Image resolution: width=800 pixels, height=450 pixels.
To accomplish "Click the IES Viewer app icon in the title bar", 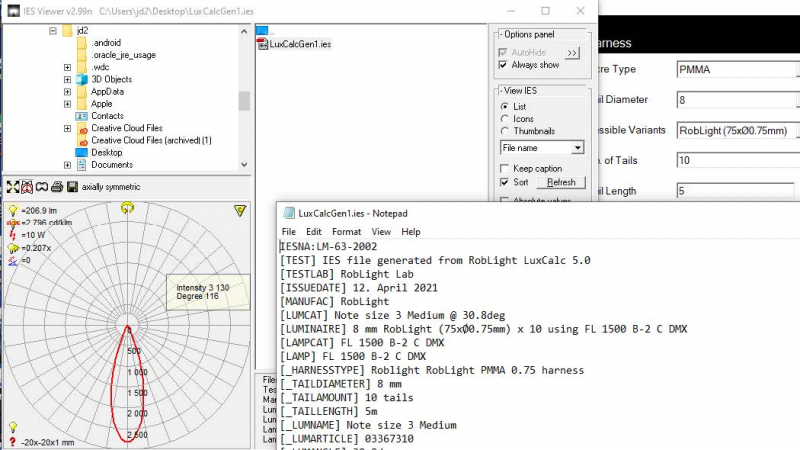I will pyautogui.click(x=14, y=11).
